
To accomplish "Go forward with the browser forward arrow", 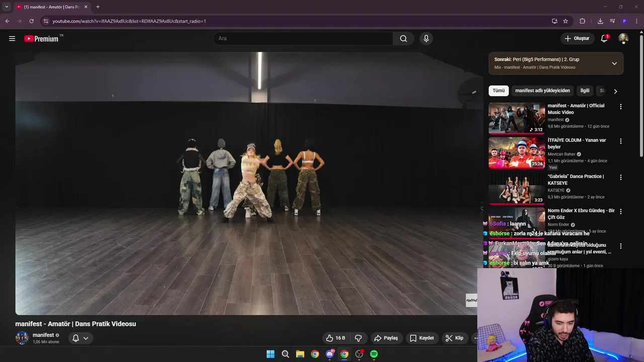I will click(x=19, y=21).
